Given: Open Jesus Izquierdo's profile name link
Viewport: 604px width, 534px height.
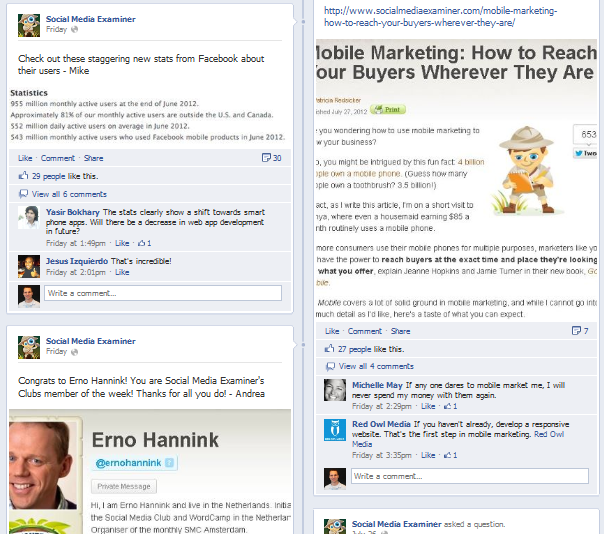Looking at the screenshot, I should tap(77, 261).
